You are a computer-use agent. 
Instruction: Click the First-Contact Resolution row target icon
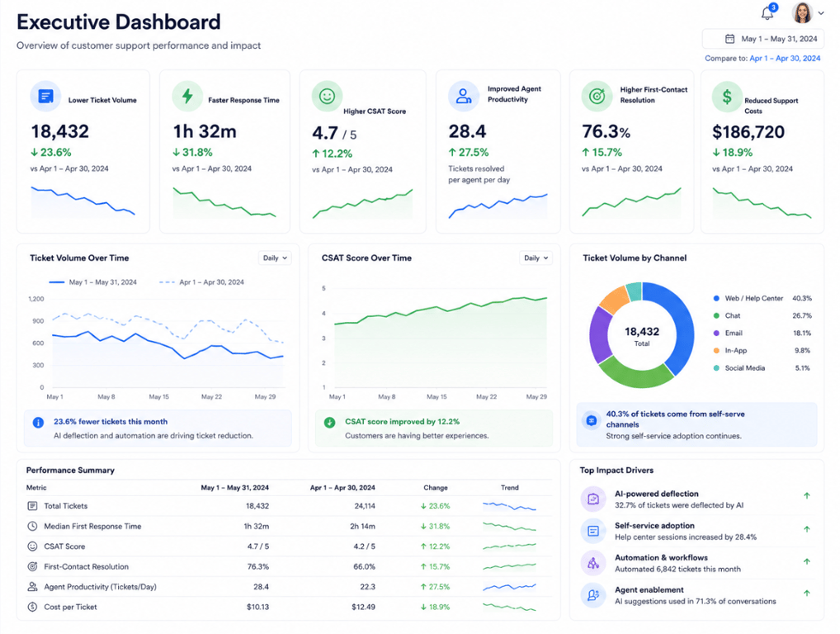coord(32,566)
